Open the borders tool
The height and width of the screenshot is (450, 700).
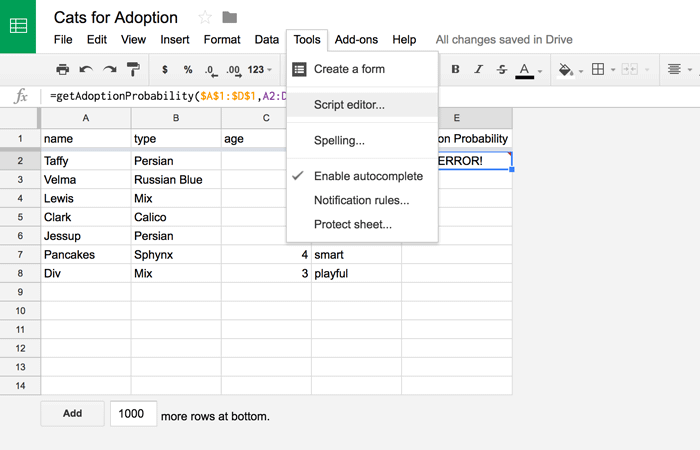tap(598, 69)
